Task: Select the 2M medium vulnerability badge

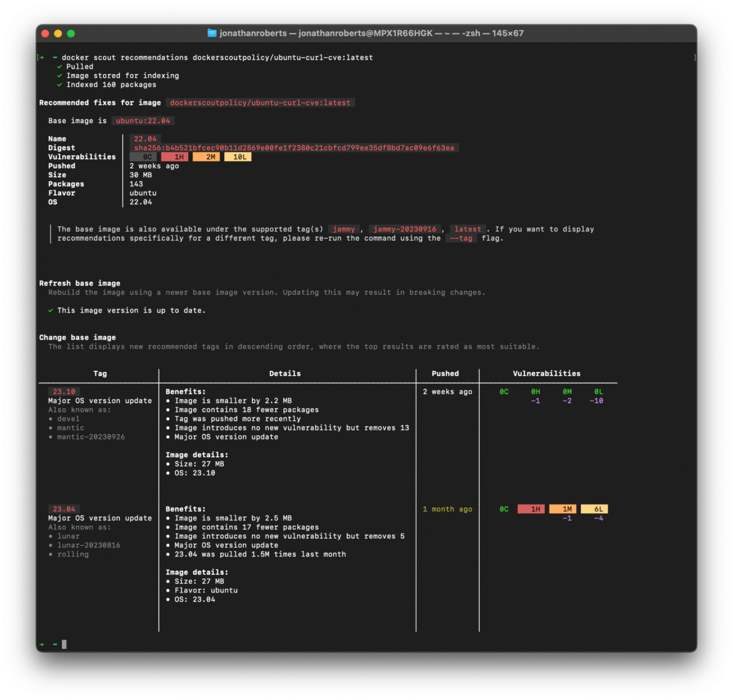Action: pyautogui.click(x=206, y=157)
